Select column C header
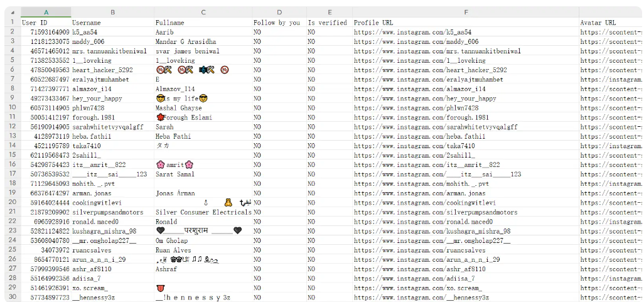The height and width of the screenshot is (302, 644). tap(203, 13)
